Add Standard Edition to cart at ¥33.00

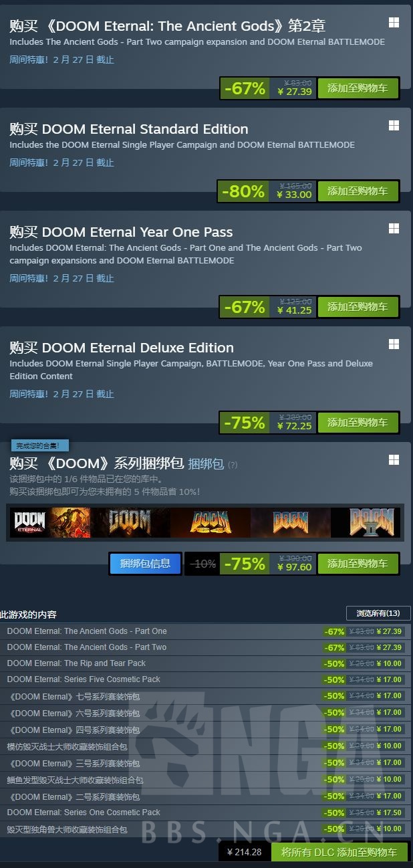pyautogui.click(x=358, y=191)
